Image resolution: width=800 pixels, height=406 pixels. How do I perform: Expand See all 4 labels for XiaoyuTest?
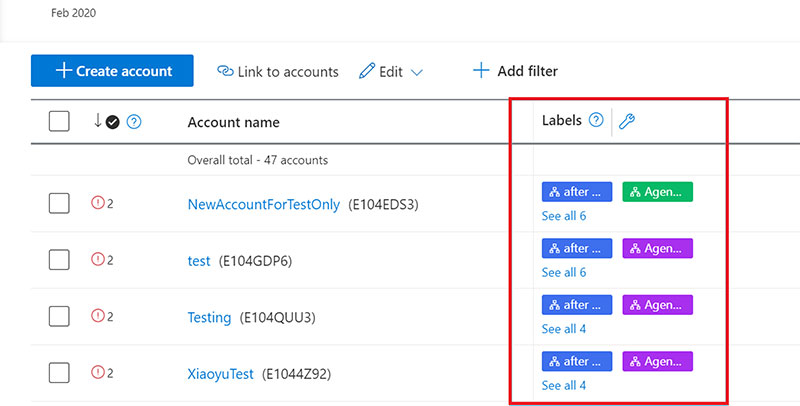coord(564,385)
